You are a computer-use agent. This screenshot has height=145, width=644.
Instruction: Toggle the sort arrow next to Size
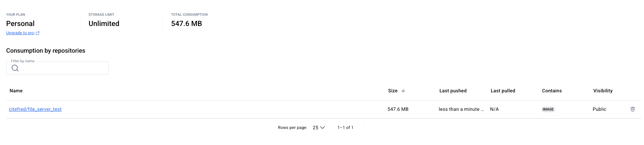pos(403,91)
